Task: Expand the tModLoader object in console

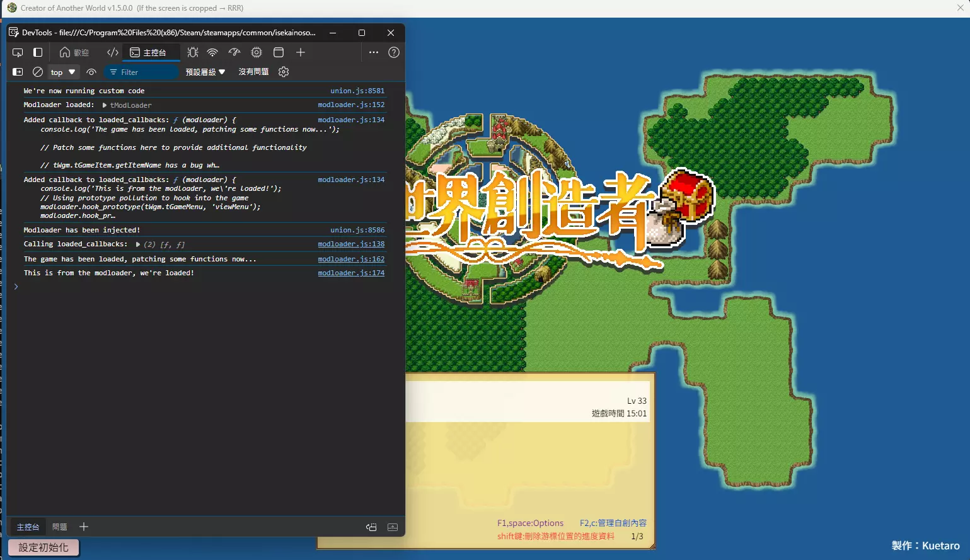Action: point(105,105)
